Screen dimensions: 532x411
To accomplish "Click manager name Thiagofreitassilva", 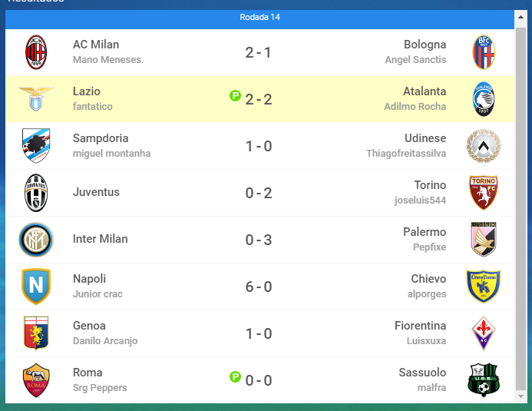I will [x=406, y=154].
